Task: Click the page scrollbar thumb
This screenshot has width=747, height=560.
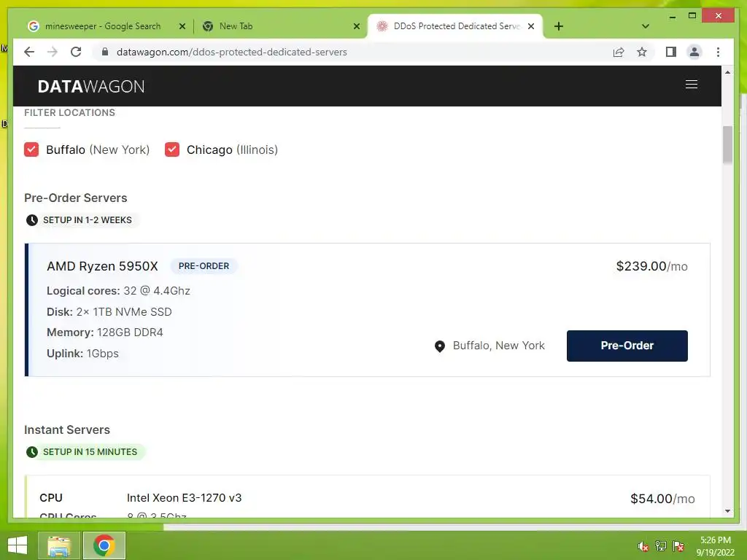Action: click(727, 145)
